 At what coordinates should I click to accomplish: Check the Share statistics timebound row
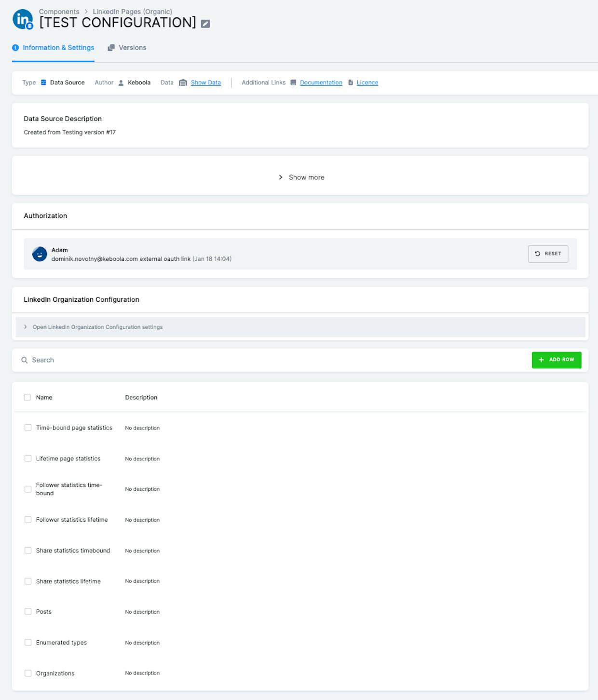28,551
